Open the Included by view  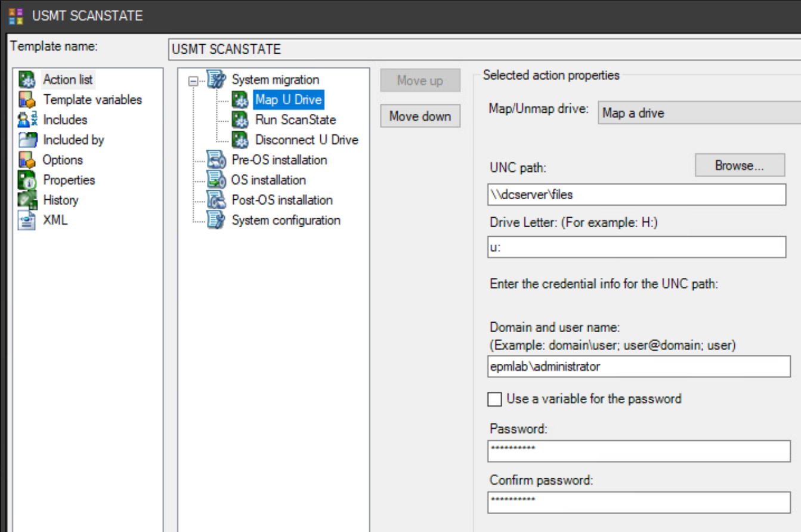point(73,140)
